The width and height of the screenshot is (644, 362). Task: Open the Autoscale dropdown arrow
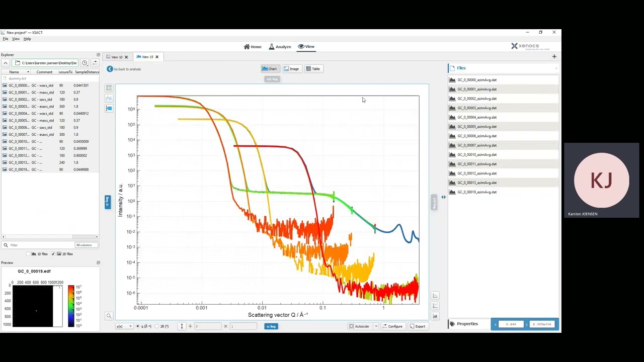376,326
